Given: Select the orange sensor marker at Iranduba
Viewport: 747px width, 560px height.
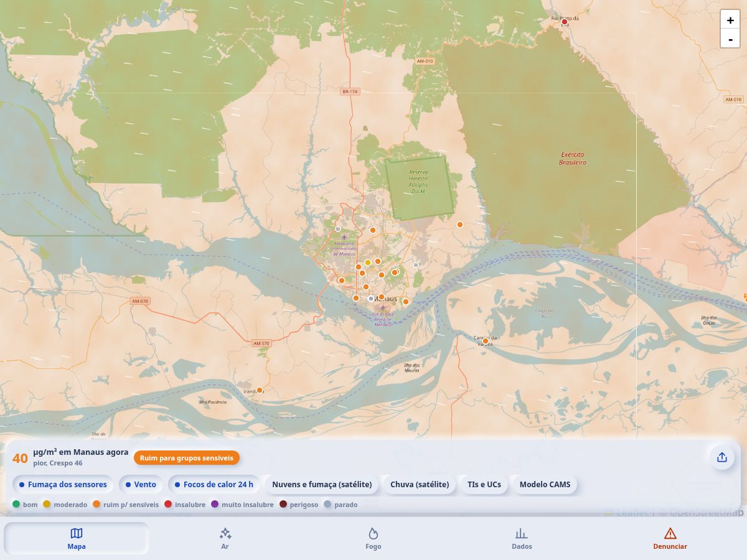Looking at the screenshot, I should coord(260,390).
